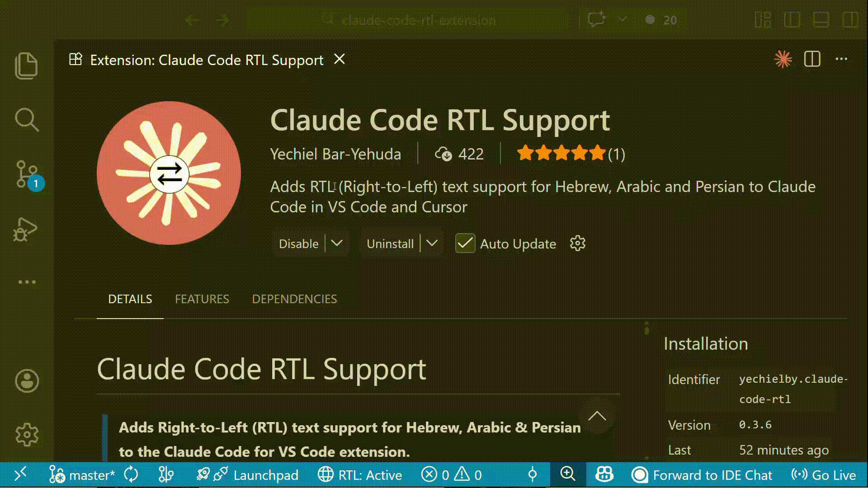
Task: Go back using the title bar back arrow
Action: click(x=193, y=20)
